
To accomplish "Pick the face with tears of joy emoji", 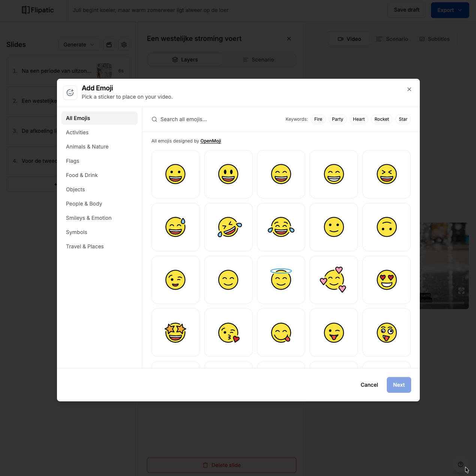I will point(281,227).
